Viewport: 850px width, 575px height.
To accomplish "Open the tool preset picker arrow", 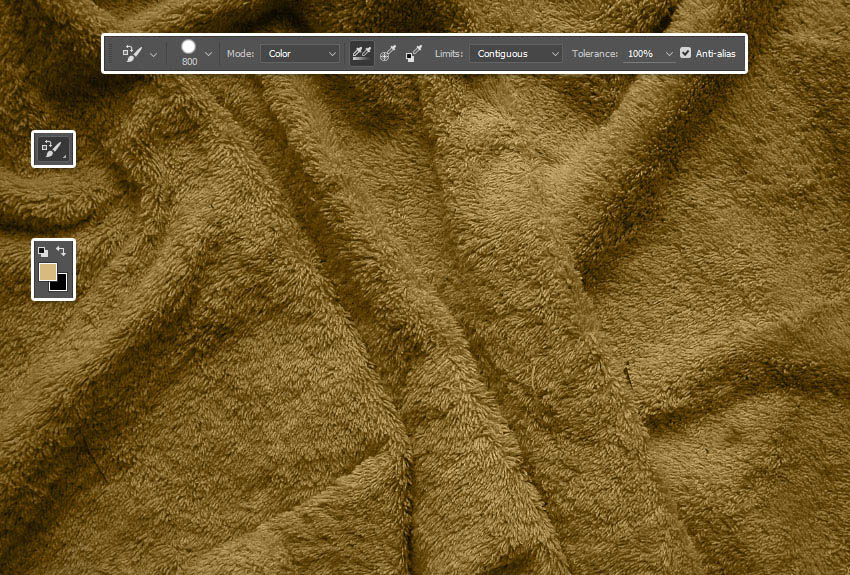I will coord(153,54).
